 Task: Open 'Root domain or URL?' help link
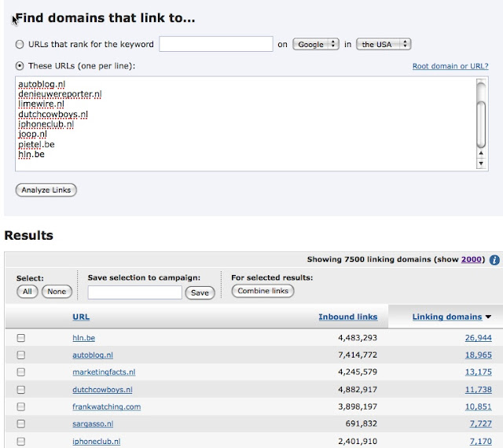(x=450, y=66)
